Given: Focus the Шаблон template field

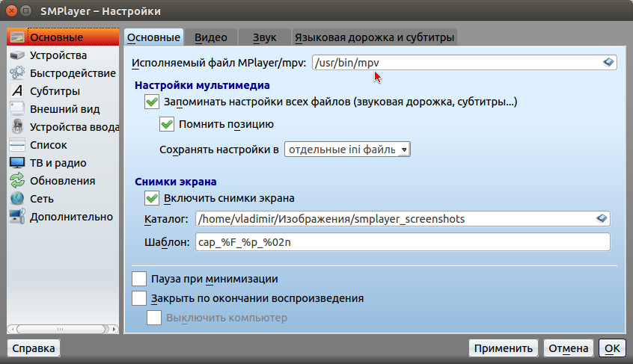Looking at the screenshot, I should click(x=403, y=242).
